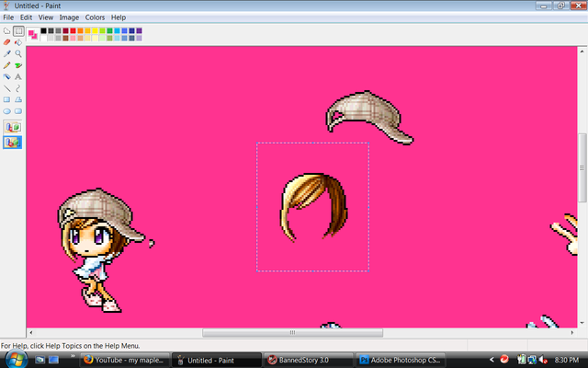Click the full character with cap sprite
Image resolution: width=588 pixels, height=368 pixels.
pos(101,250)
